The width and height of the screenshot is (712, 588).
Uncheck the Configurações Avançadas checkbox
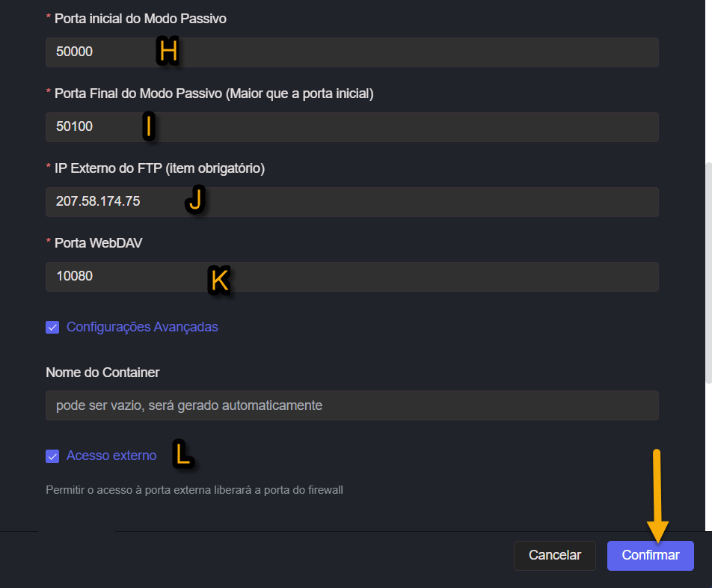tap(52, 328)
